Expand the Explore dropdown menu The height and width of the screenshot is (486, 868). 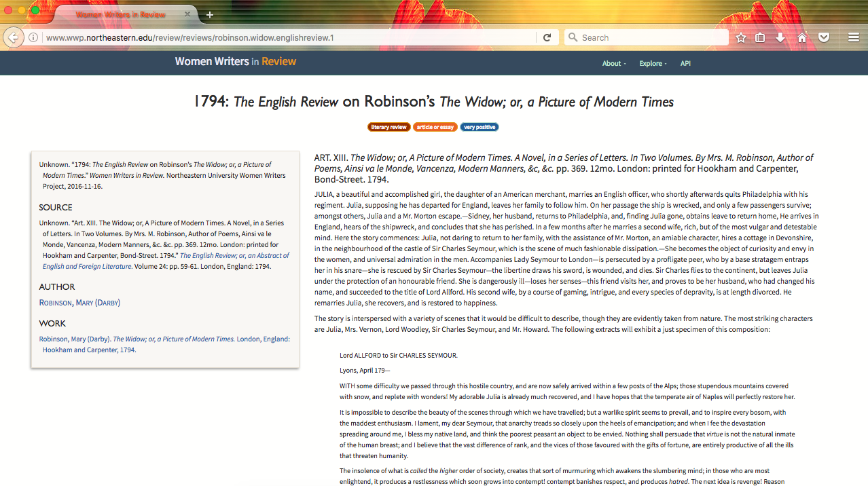[x=653, y=63]
